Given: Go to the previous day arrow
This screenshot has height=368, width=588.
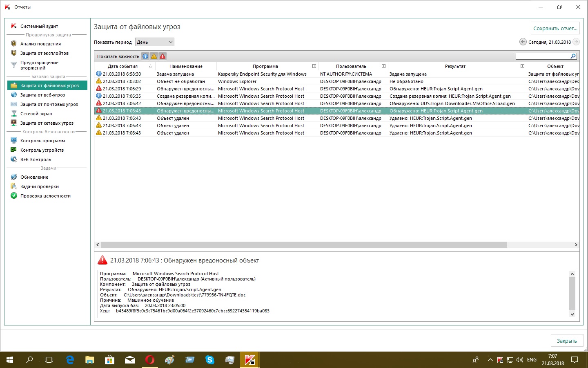Looking at the screenshot, I should (x=523, y=42).
